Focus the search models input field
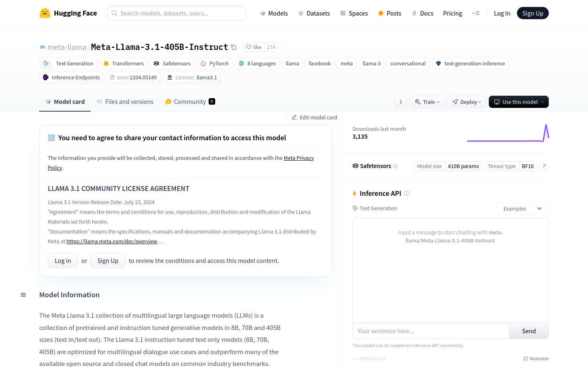This screenshot has width=588, height=368. tap(176, 13)
